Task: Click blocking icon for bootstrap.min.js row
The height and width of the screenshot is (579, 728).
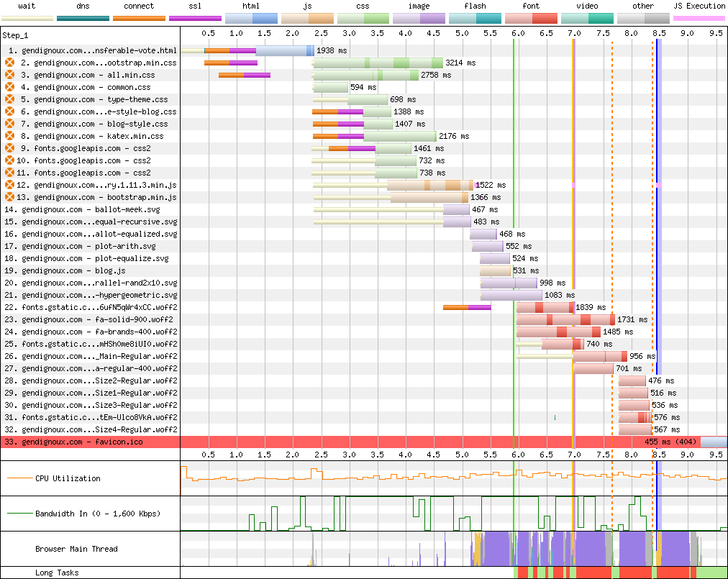Action: [9, 197]
